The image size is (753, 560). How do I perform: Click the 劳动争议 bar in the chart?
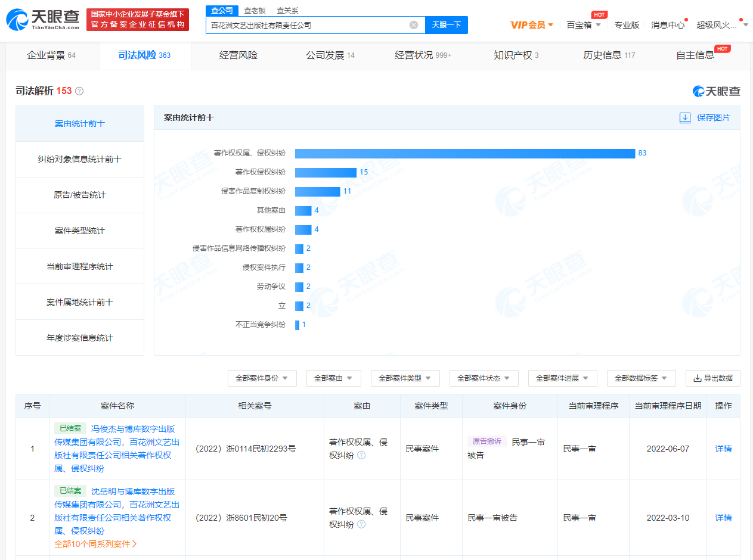(299, 287)
